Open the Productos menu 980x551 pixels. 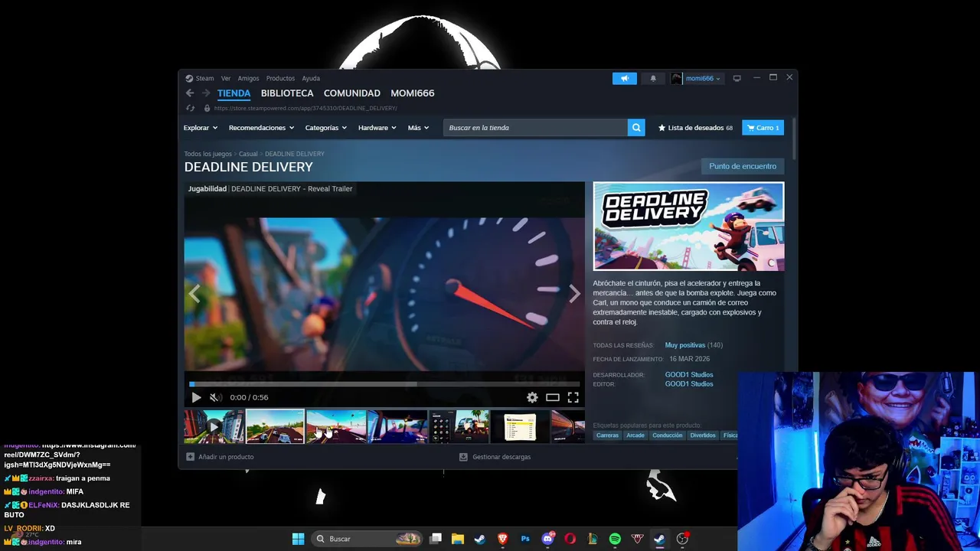280,78
